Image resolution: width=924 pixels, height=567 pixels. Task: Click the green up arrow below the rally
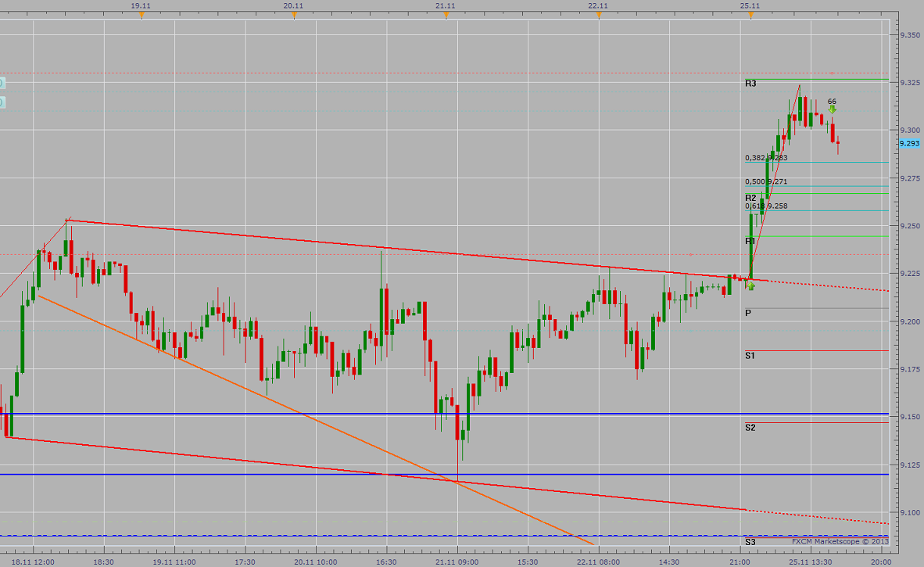750,288
